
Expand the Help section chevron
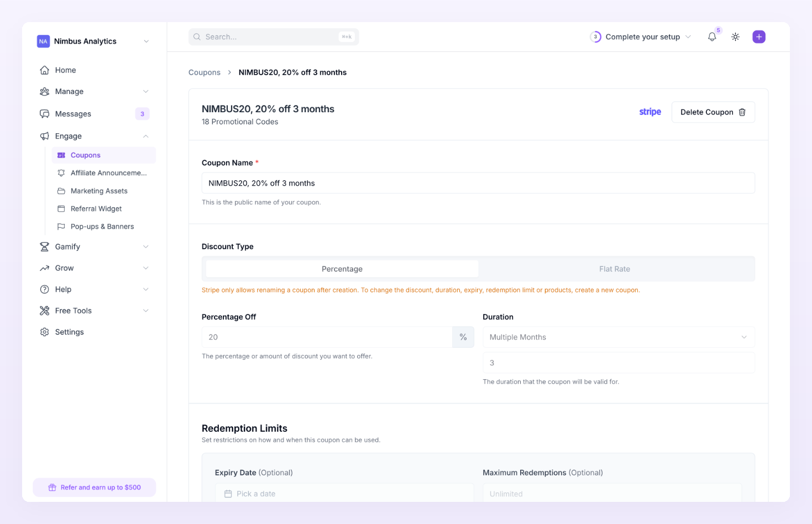coord(146,290)
